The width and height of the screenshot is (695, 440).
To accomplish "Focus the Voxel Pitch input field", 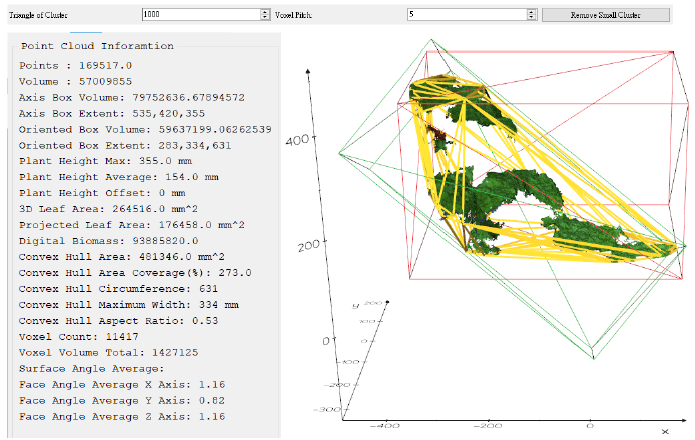I will pyautogui.click(x=467, y=14).
